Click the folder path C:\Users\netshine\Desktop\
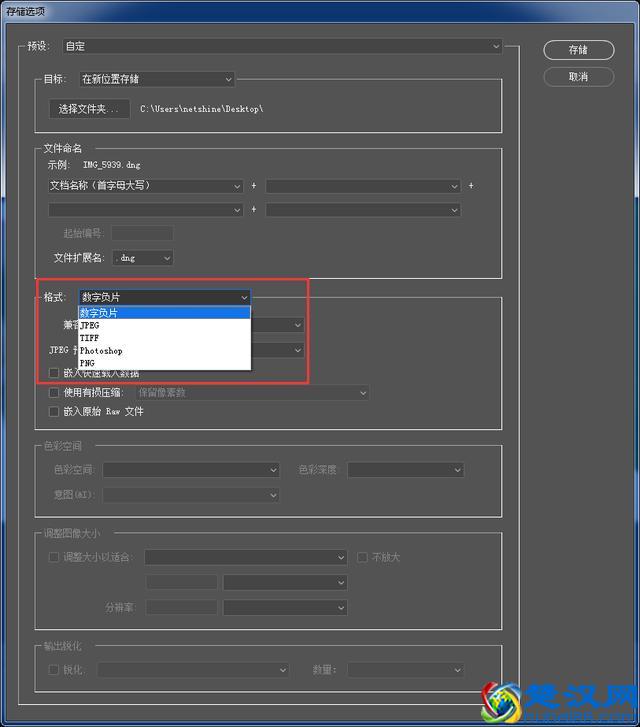Screen dimensions: 640x727 (202, 109)
